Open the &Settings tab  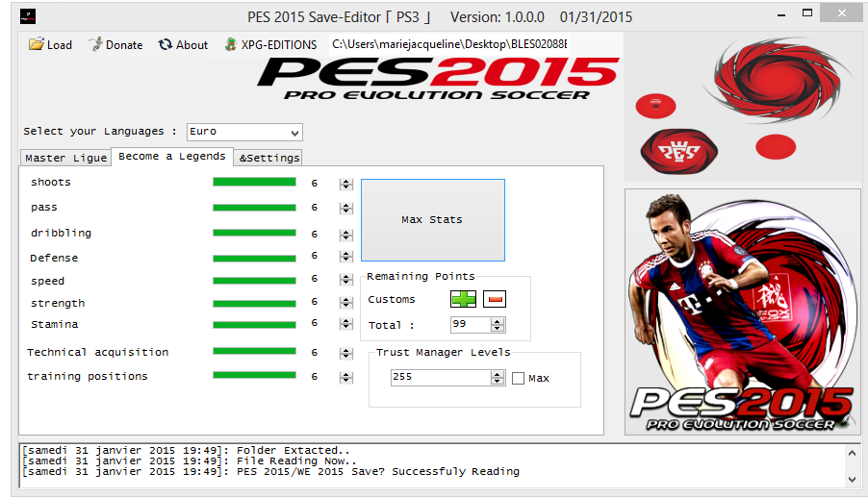[x=269, y=158]
